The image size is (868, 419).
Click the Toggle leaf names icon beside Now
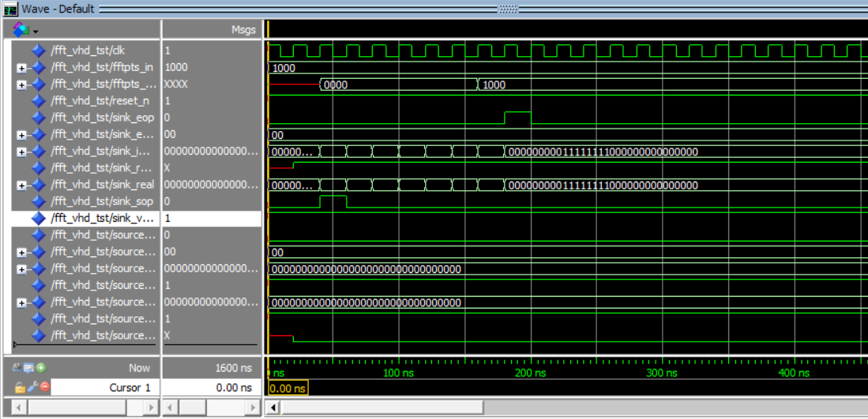click(17, 367)
